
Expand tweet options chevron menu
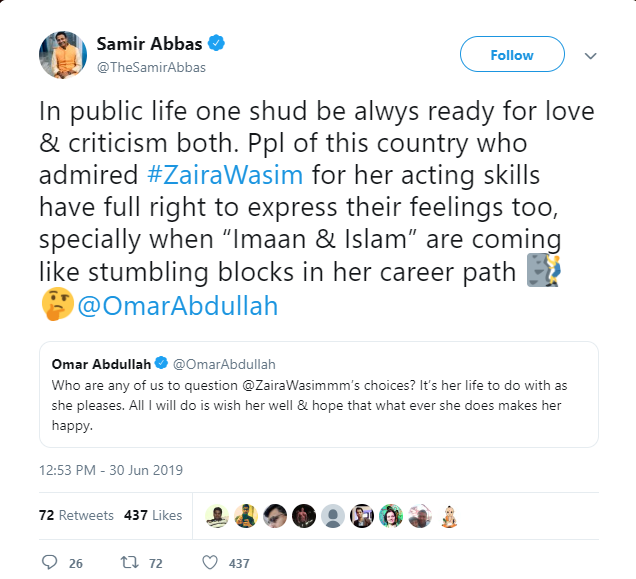point(590,55)
